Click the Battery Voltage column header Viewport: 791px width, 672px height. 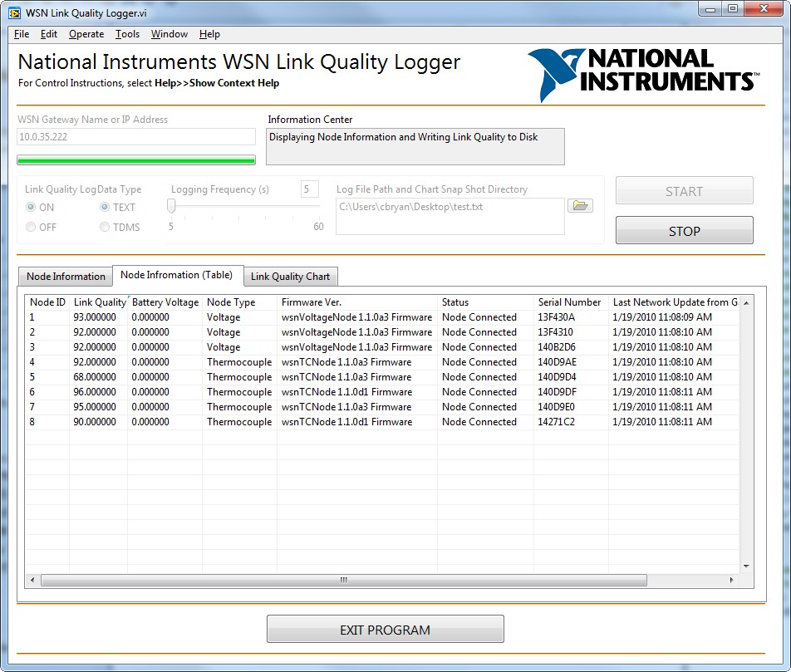pyautogui.click(x=165, y=302)
